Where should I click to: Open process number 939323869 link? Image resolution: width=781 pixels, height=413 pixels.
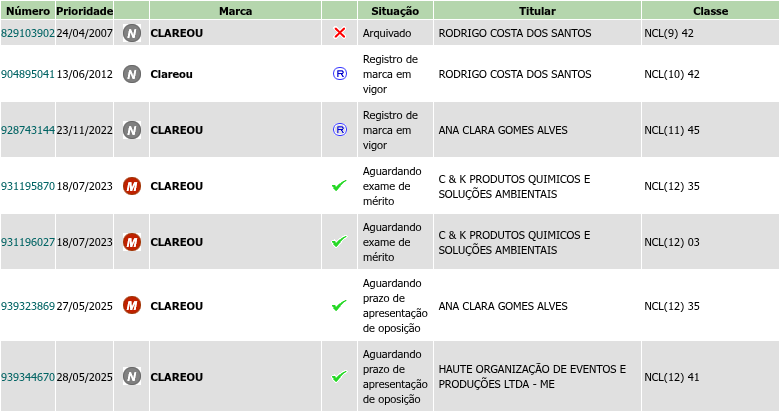tap(28, 305)
